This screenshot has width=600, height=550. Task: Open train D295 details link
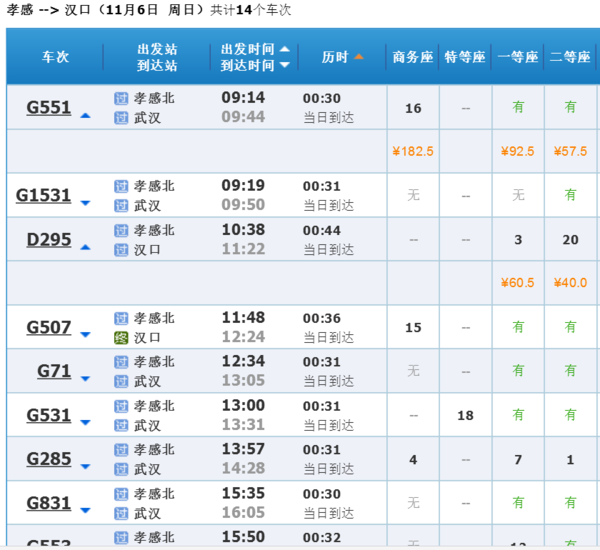pos(49,240)
